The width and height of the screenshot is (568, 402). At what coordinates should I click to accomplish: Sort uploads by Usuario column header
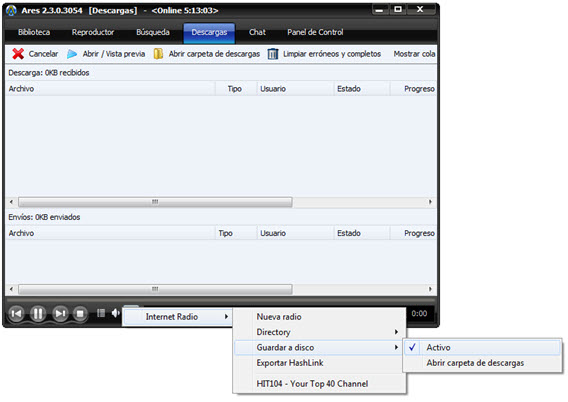[295, 233]
